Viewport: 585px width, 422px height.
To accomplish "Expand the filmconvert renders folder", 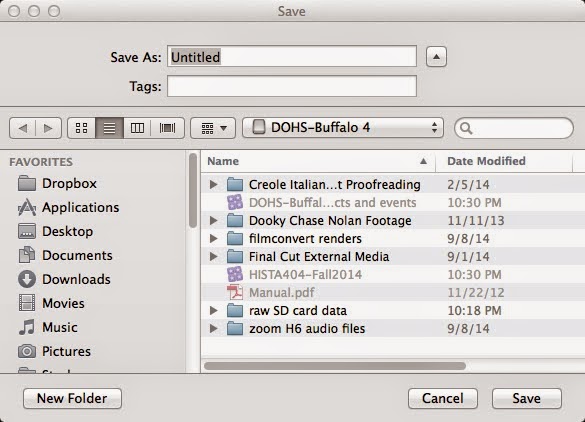I will pos(213,238).
